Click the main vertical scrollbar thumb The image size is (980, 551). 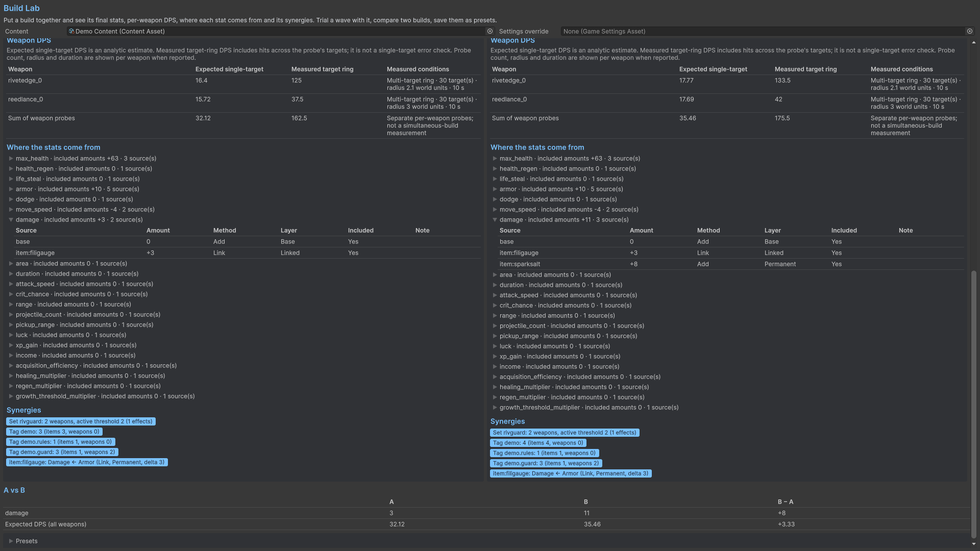click(x=973, y=405)
